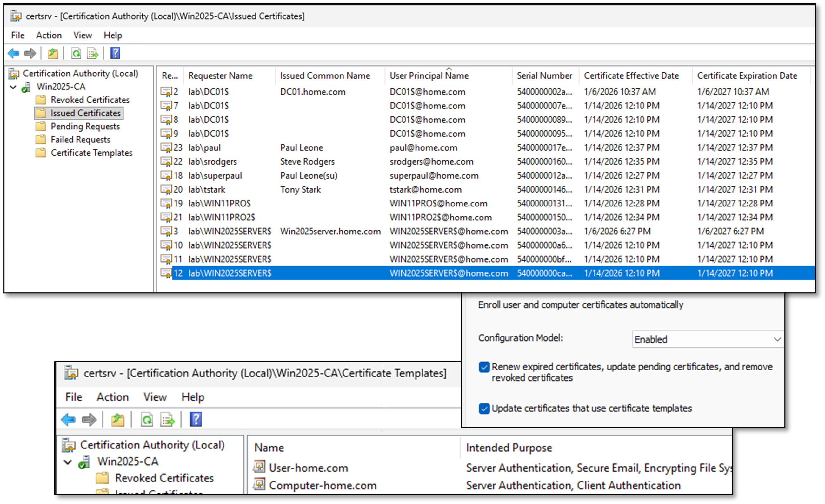Select the Computer-home.com certificate template

point(323,485)
